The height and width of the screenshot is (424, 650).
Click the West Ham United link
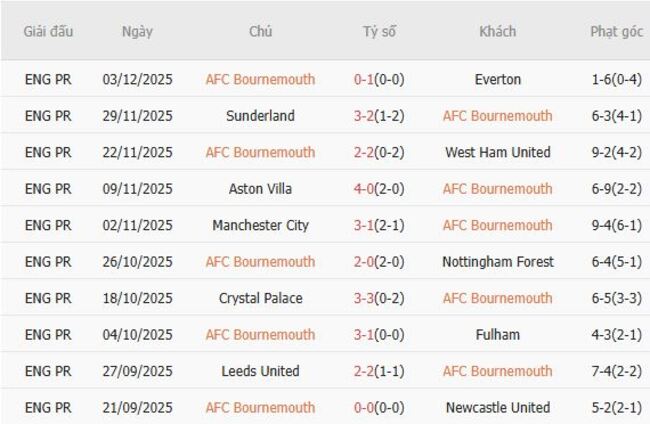[497, 152]
